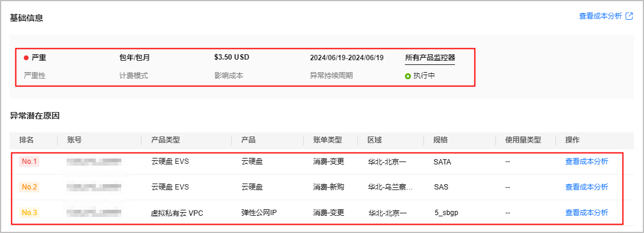This screenshot has height=233, width=644.
Task: Click the red 严重 severity dot
Action: click(26, 58)
